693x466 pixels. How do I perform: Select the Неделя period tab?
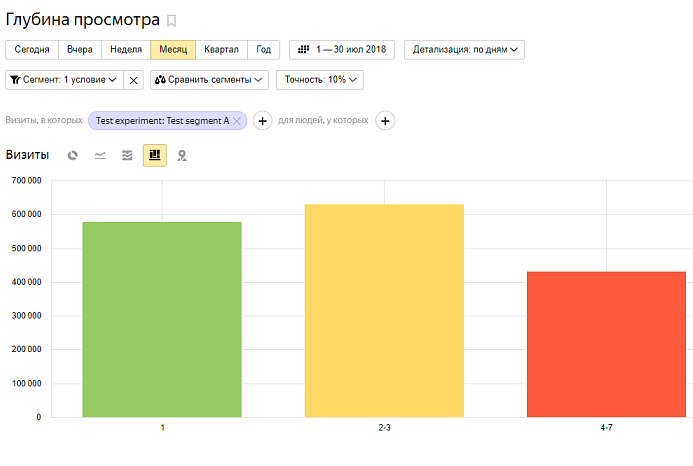[x=126, y=49]
